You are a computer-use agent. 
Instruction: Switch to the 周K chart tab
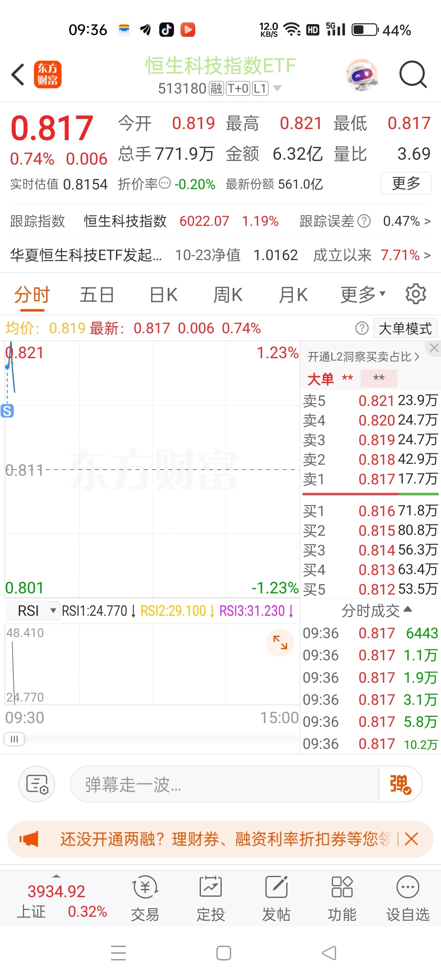pos(228,295)
